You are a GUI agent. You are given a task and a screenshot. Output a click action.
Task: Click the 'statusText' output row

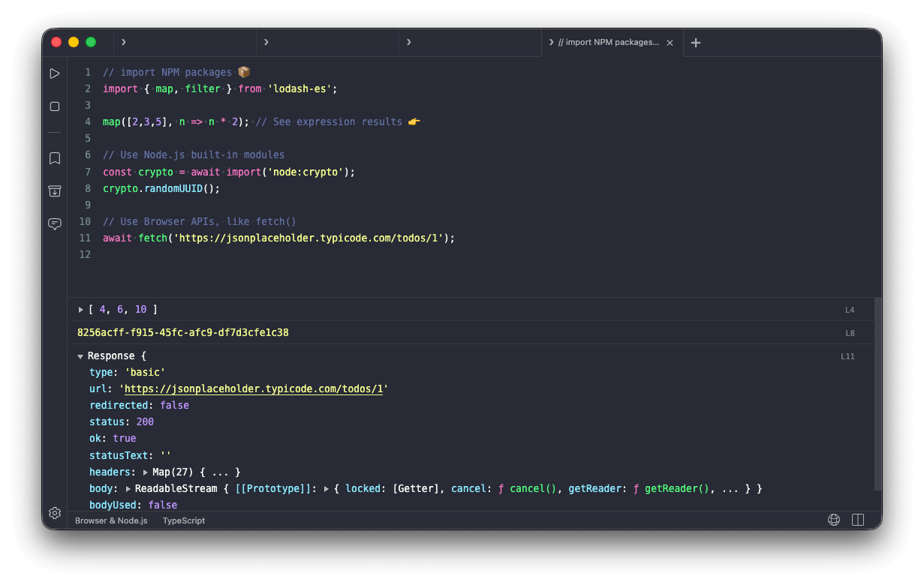130,455
